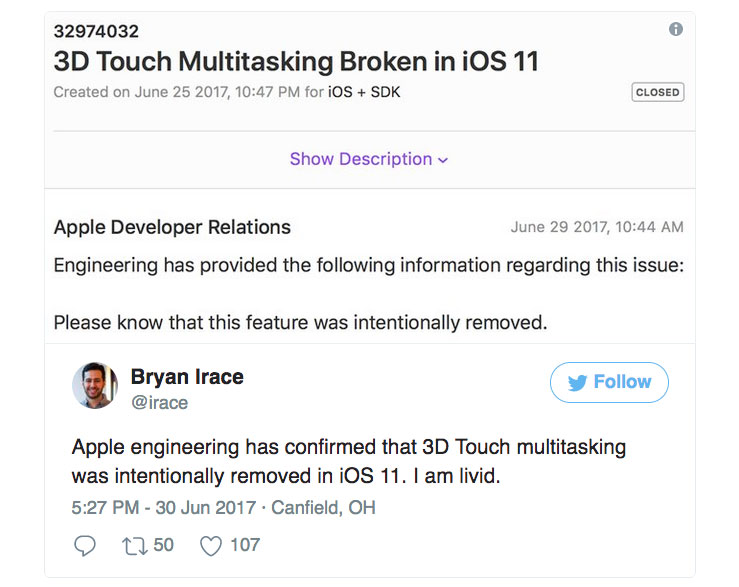This screenshot has height=587, width=739.
Task: View the 50 retweets count
Action: (x=164, y=545)
